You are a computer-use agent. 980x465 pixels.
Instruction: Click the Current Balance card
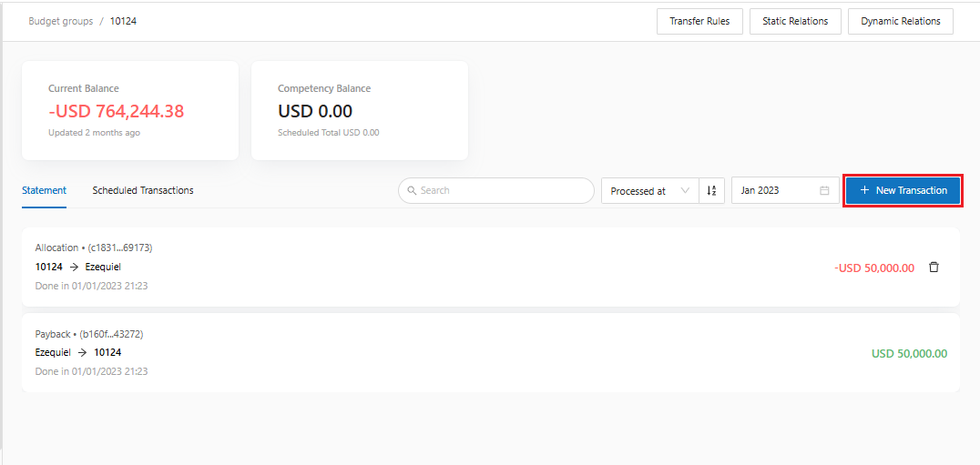point(130,110)
